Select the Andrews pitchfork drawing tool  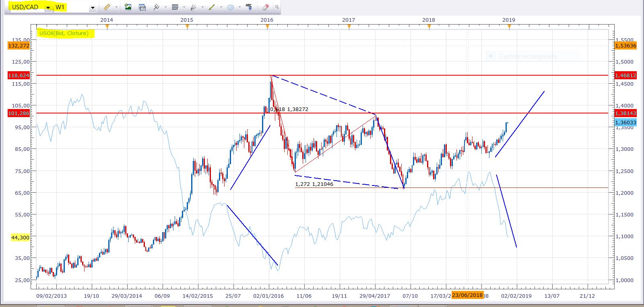click(157, 7)
